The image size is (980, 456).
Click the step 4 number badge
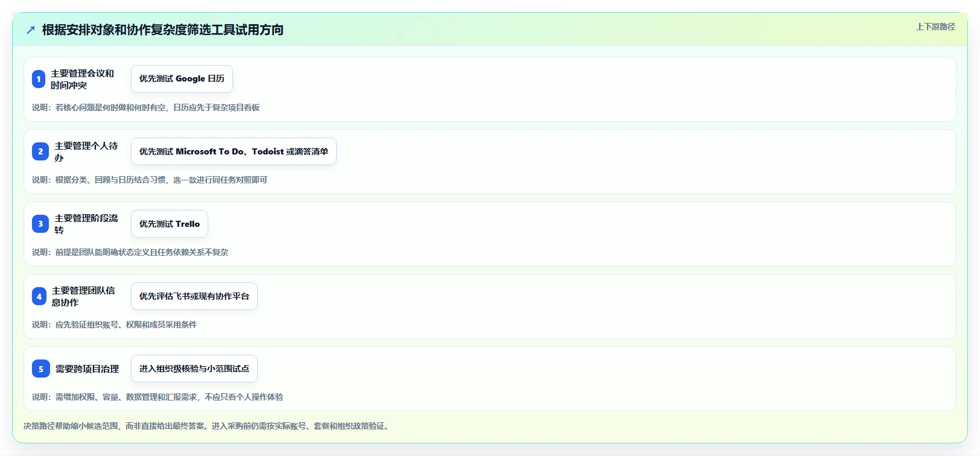click(39, 296)
